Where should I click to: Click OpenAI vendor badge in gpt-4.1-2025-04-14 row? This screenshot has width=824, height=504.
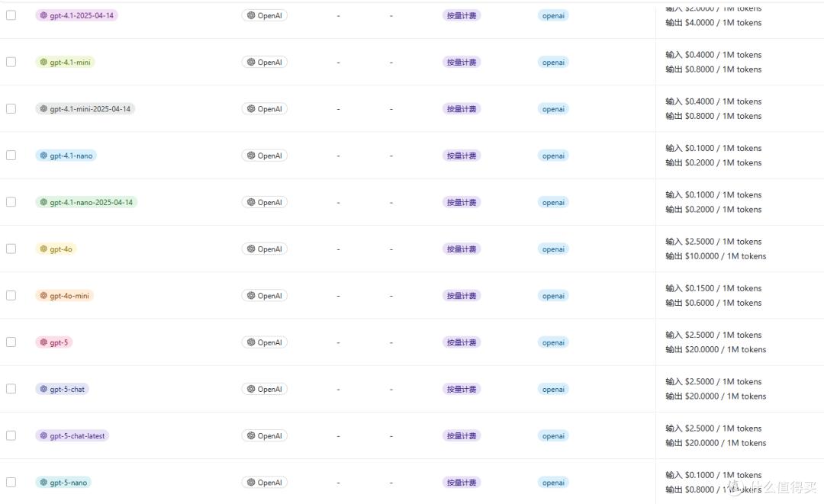pos(264,16)
